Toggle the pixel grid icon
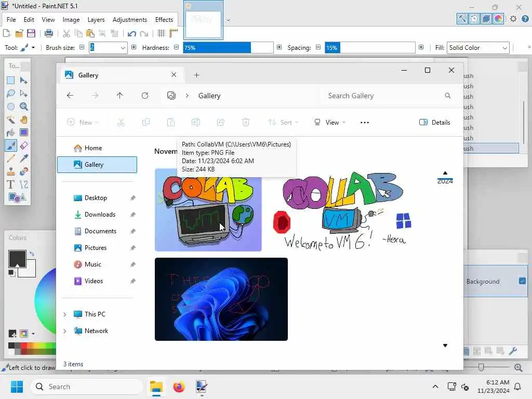532x399 pixels. pos(161,33)
